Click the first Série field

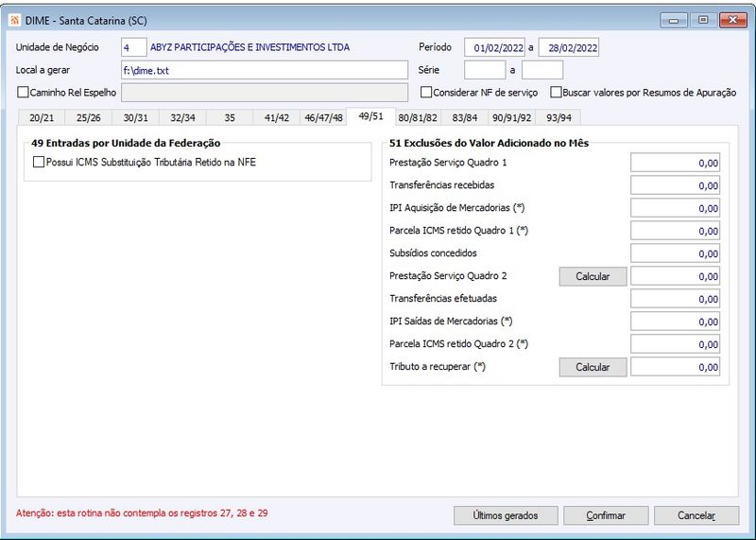[485, 70]
